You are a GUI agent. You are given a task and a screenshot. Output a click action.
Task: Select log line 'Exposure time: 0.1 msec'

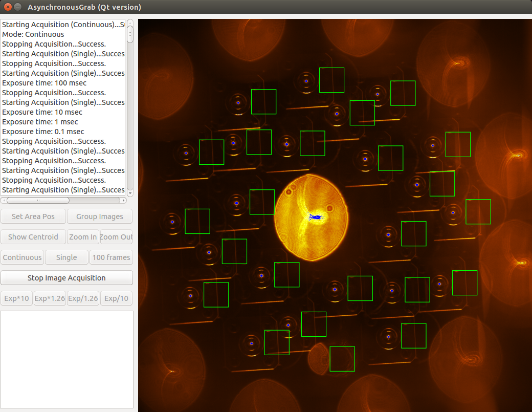pos(43,132)
